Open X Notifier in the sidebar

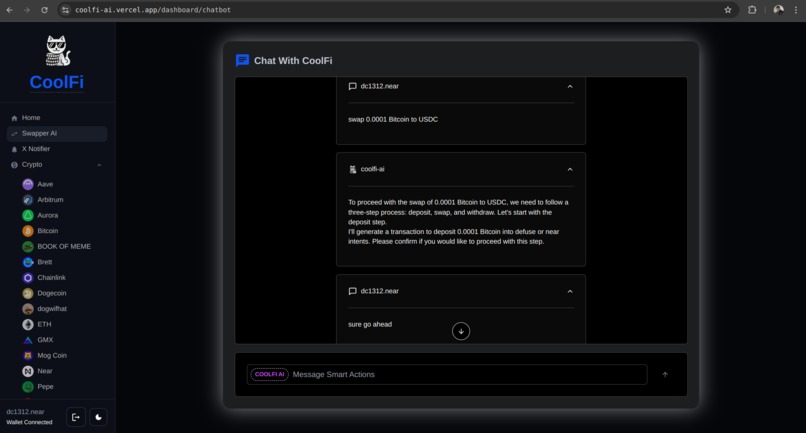(x=57, y=149)
